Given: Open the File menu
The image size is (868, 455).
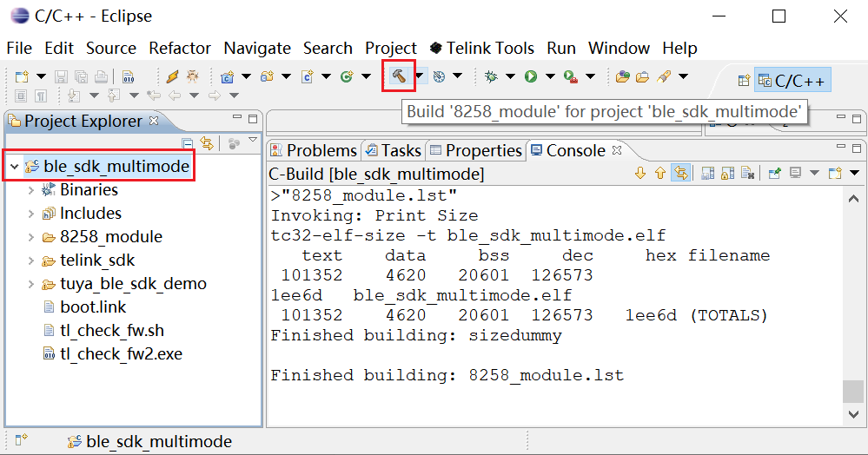Looking at the screenshot, I should 19,48.
